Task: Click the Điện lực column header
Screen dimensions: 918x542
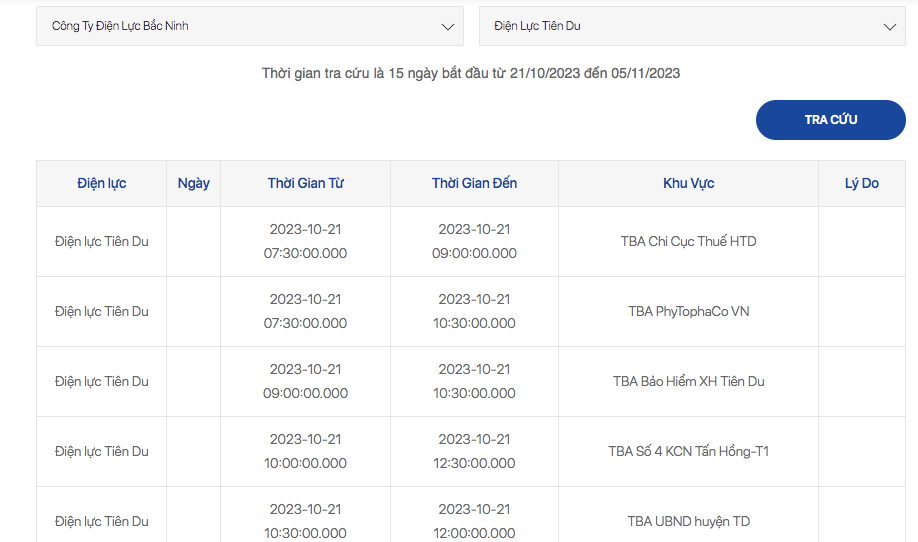Action: [x=101, y=183]
